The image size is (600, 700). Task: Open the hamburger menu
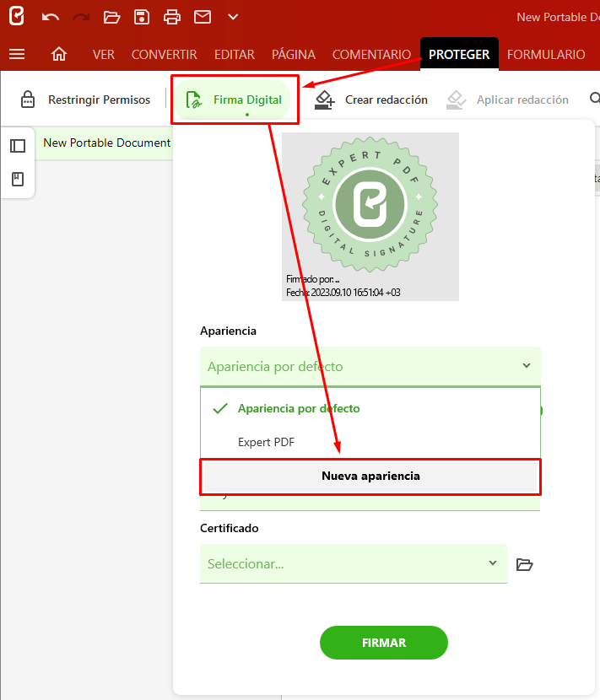pyautogui.click(x=17, y=54)
